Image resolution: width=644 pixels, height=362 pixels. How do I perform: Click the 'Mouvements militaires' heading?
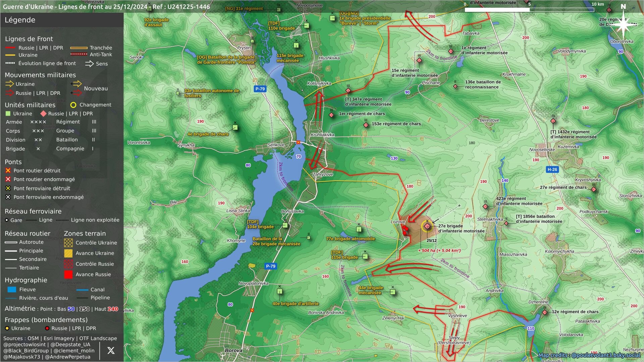tap(40, 75)
